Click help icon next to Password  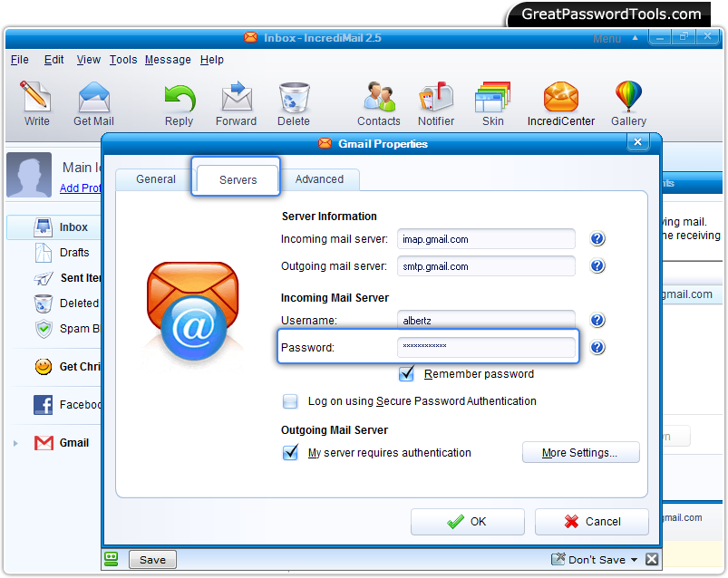pyautogui.click(x=597, y=347)
